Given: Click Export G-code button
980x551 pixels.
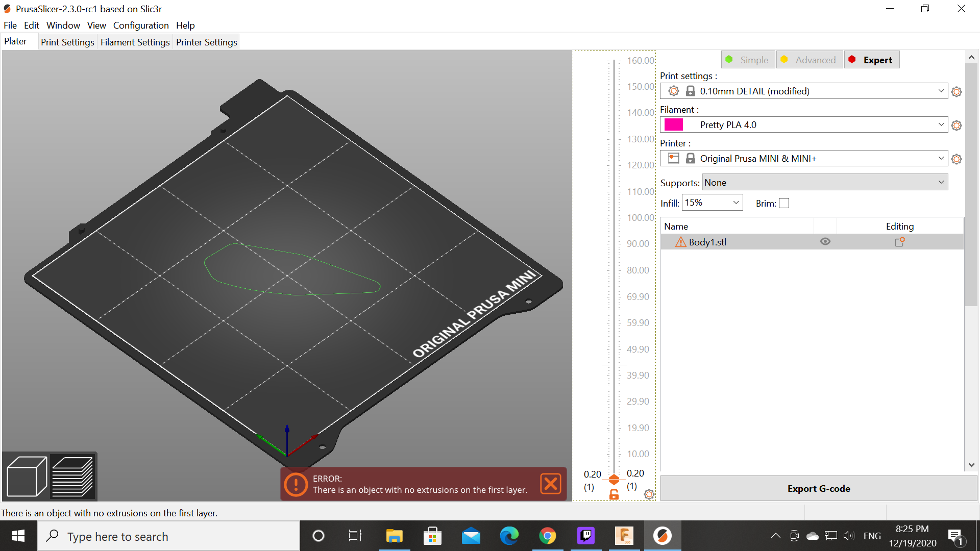Looking at the screenshot, I should pyautogui.click(x=819, y=488).
